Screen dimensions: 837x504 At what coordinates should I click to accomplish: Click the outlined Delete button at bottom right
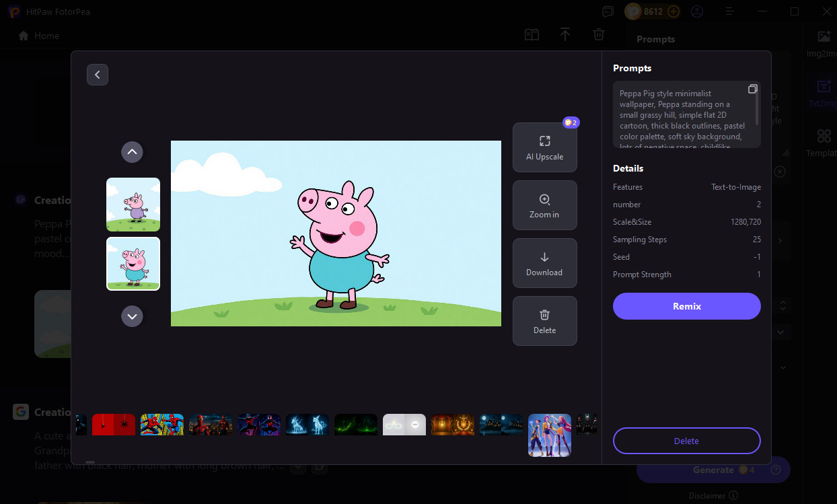(x=686, y=441)
